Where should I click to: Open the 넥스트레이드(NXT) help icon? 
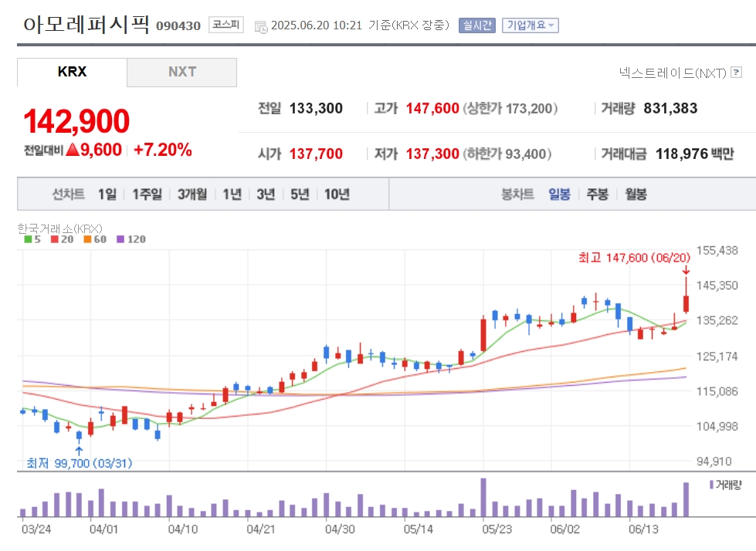tap(736, 73)
